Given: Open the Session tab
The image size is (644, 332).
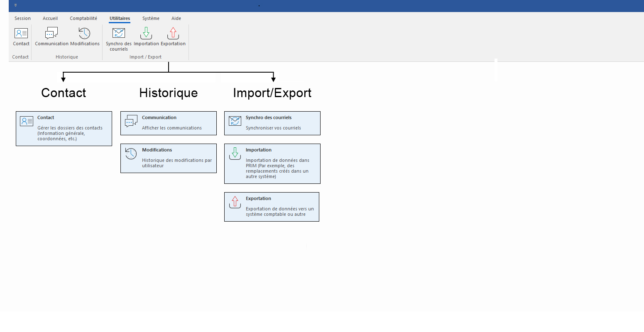Looking at the screenshot, I should 22,18.
